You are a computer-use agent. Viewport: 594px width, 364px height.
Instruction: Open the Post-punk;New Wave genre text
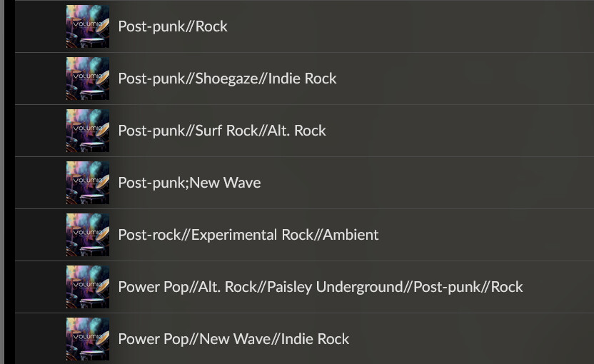pyautogui.click(x=189, y=183)
